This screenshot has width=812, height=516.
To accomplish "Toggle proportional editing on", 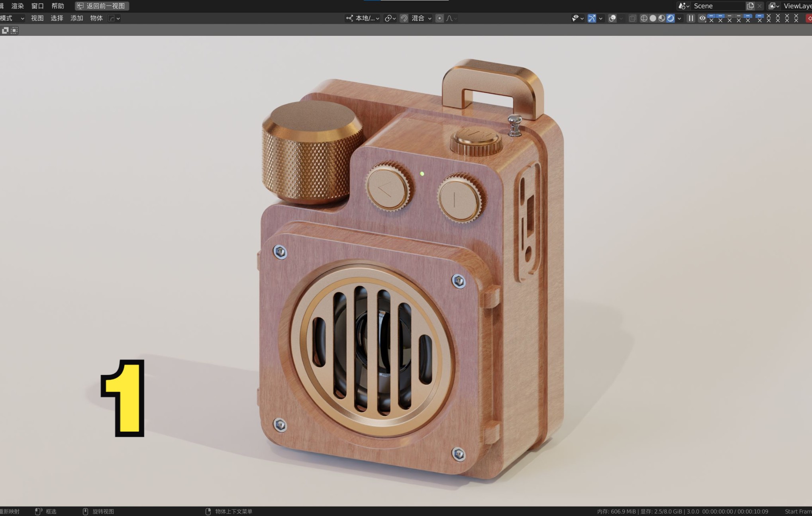I will [x=440, y=18].
